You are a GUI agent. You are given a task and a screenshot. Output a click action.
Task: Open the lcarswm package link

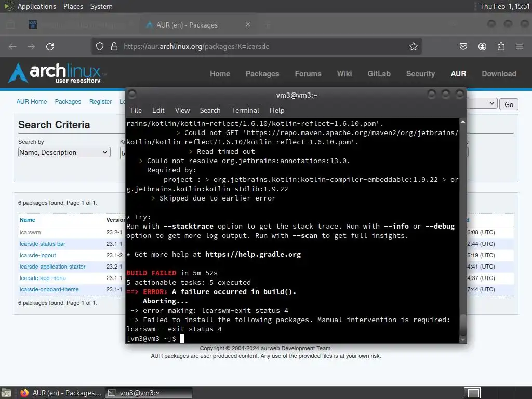[30, 232]
